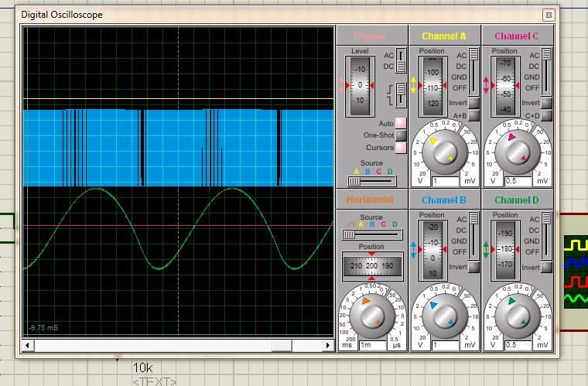Click the Channel D header label
This screenshot has width=588, height=386.
click(x=516, y=200)
